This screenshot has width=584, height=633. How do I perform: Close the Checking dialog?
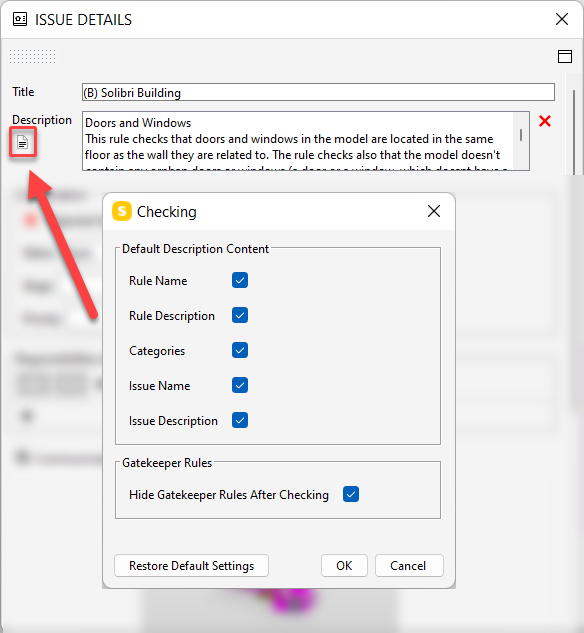click(434, 211)
